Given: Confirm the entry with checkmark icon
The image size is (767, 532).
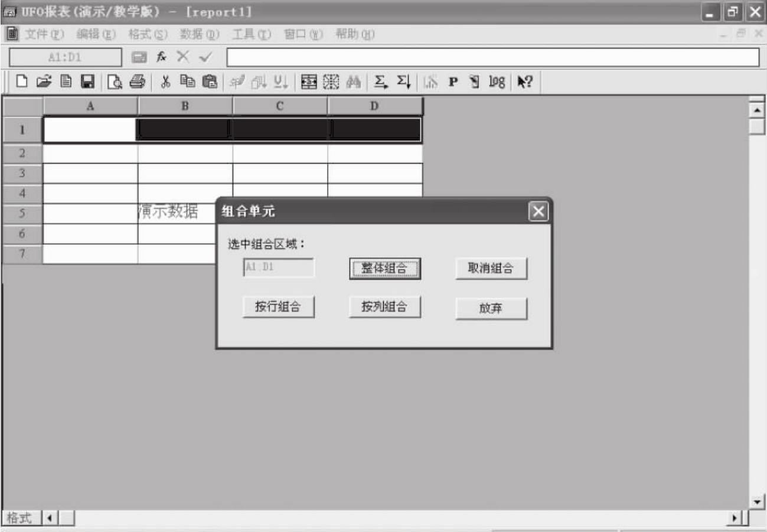Looking at the screenshot, I should (x=205, y=57).
